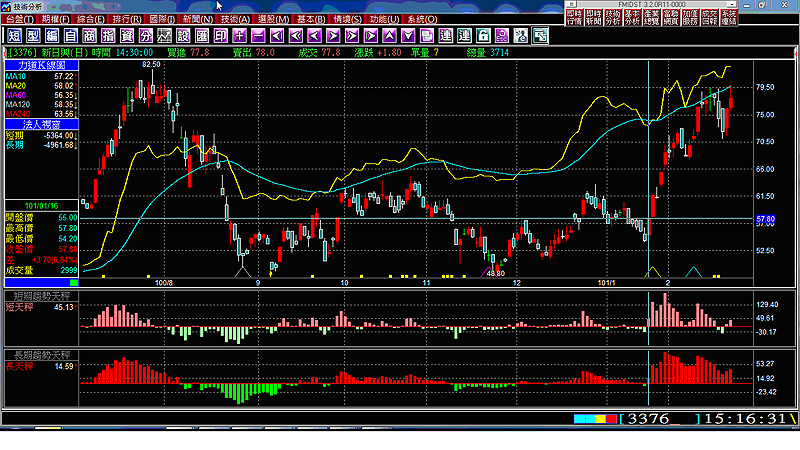
Task: Open the 情境(S) menu
Action: [x=347, y=19]
